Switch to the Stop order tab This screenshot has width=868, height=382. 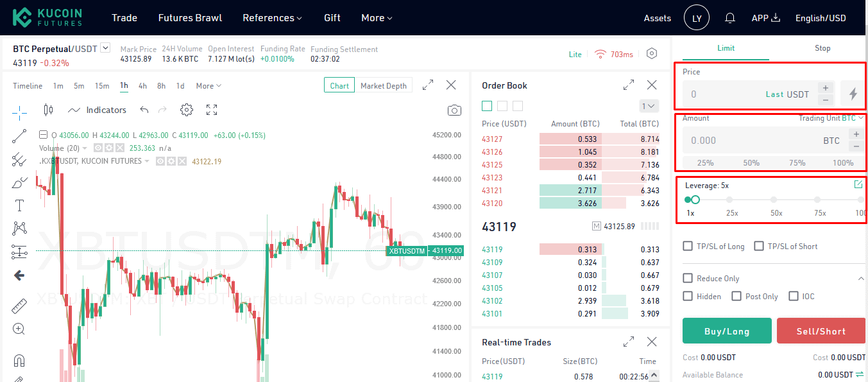822,48
